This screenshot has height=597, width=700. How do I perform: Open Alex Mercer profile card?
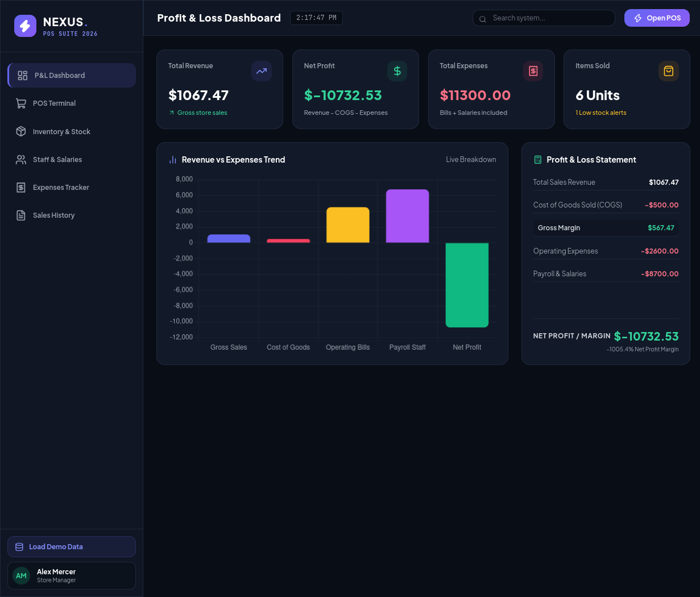point(72,576)
